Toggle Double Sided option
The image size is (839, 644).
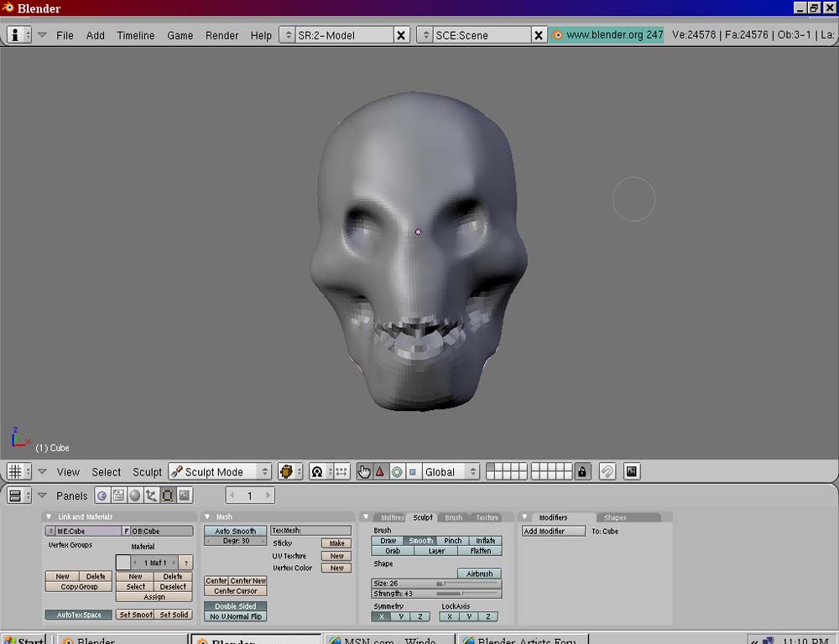[x=235, y=606]
